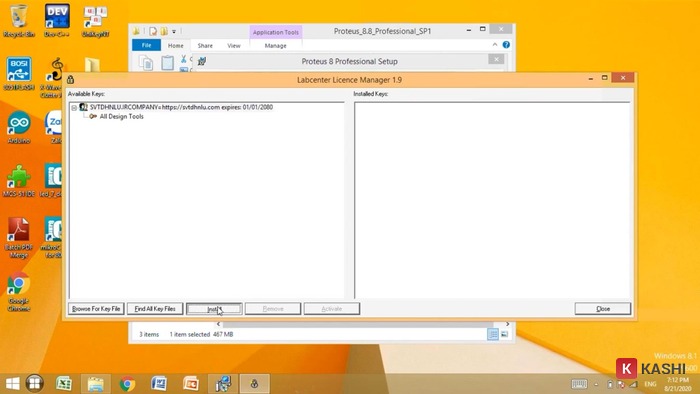This screenshot has height=394, width=700.
Task: Open PowerPoint from the taskbar
Action: pyautogui.click(x=191, y=383)
